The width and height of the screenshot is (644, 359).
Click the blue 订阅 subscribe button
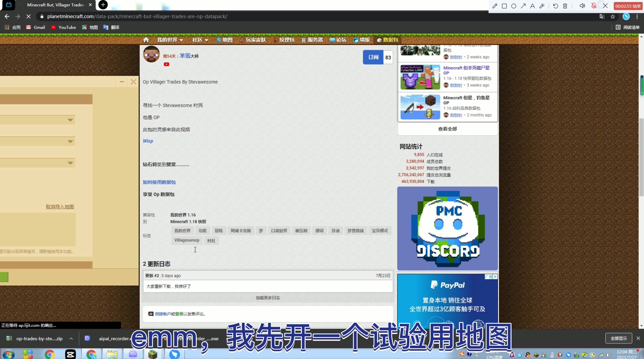373,57
